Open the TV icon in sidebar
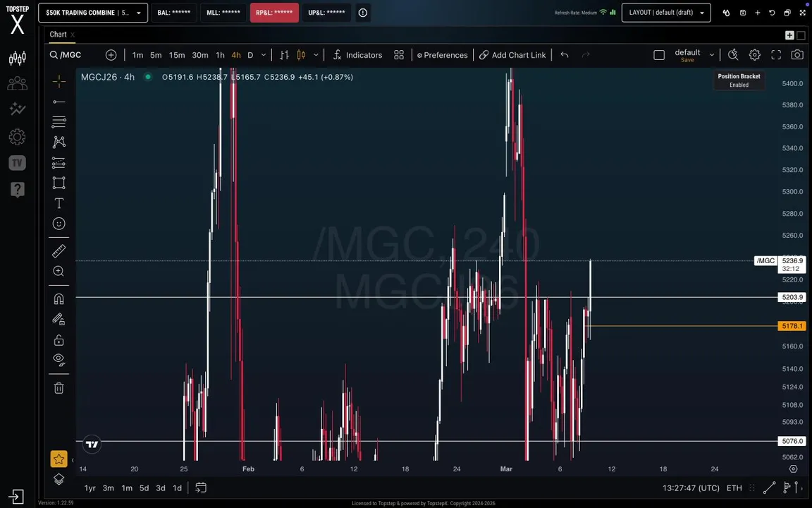Screen dimensions: 812x508 17,163
